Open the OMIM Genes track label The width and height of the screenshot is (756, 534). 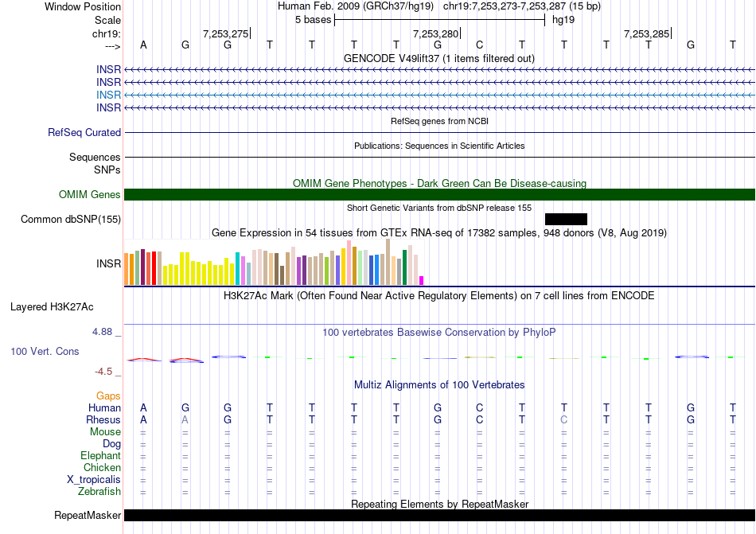(90, 195)
